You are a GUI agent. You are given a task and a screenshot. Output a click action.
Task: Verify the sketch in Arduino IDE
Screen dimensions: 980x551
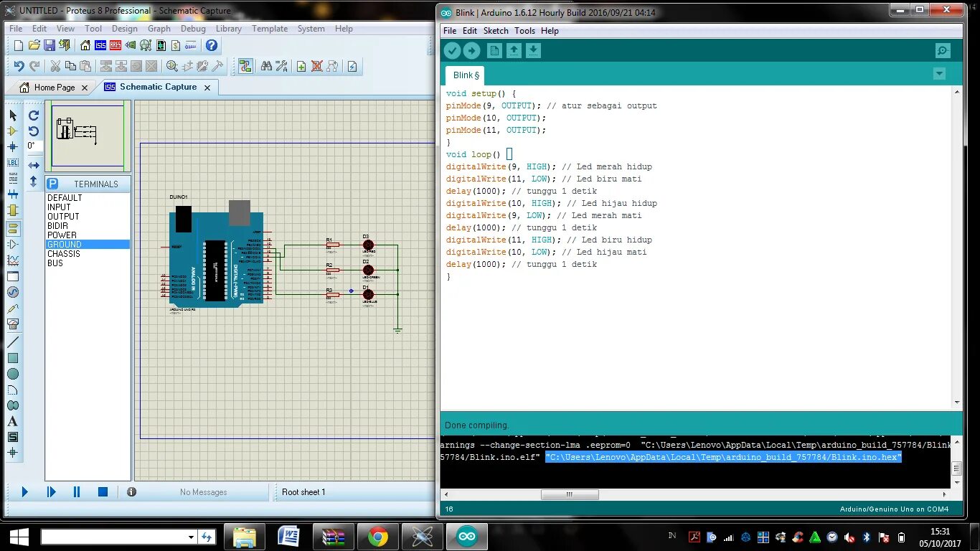[452, 50]
